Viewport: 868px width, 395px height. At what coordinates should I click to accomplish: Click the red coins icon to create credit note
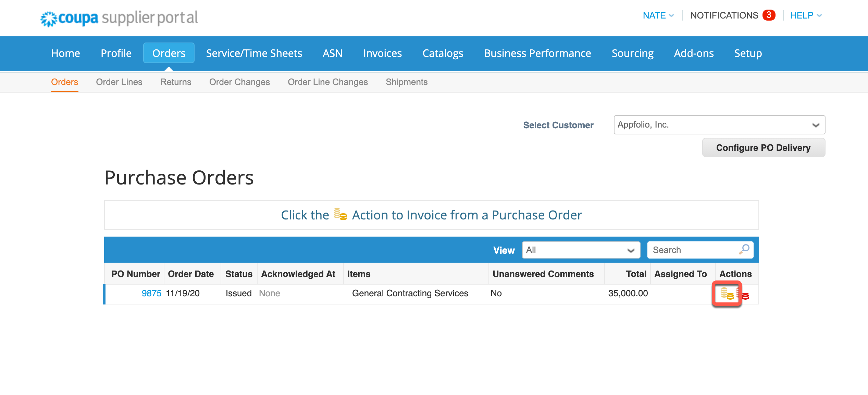click(746, 294)
